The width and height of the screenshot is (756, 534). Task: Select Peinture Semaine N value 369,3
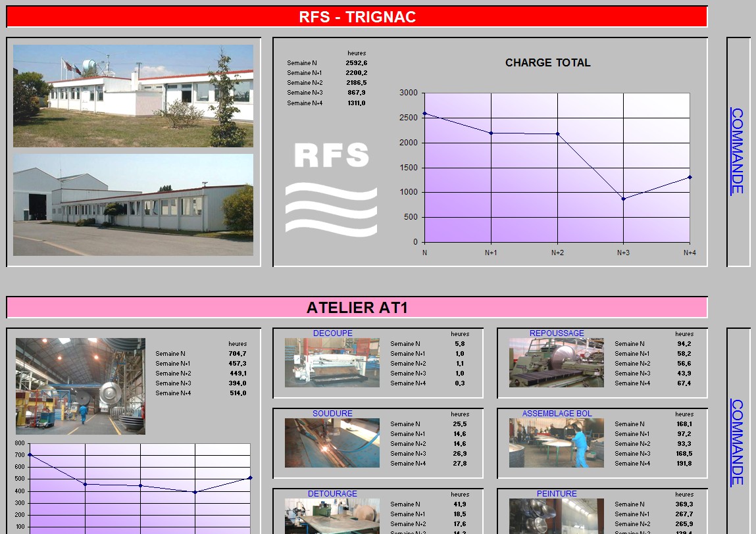point(684,504)
